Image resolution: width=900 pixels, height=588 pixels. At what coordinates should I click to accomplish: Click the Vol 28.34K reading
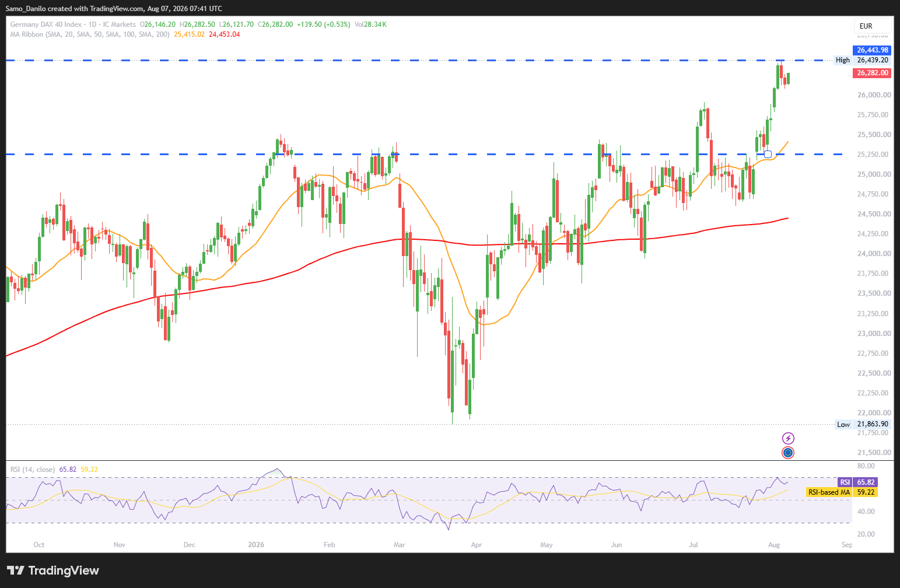(x=370, y=24)
